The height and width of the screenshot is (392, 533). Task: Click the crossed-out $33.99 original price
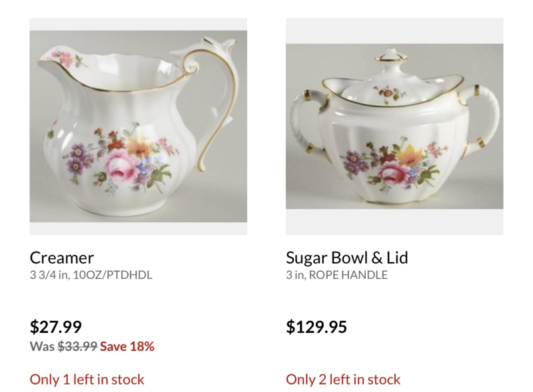pos(77,346)
